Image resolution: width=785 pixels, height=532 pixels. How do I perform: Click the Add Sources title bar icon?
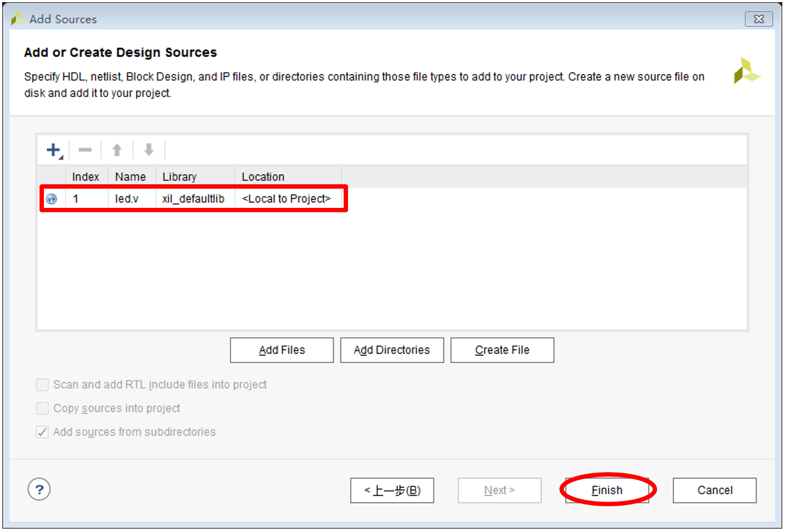click(17, 19)
